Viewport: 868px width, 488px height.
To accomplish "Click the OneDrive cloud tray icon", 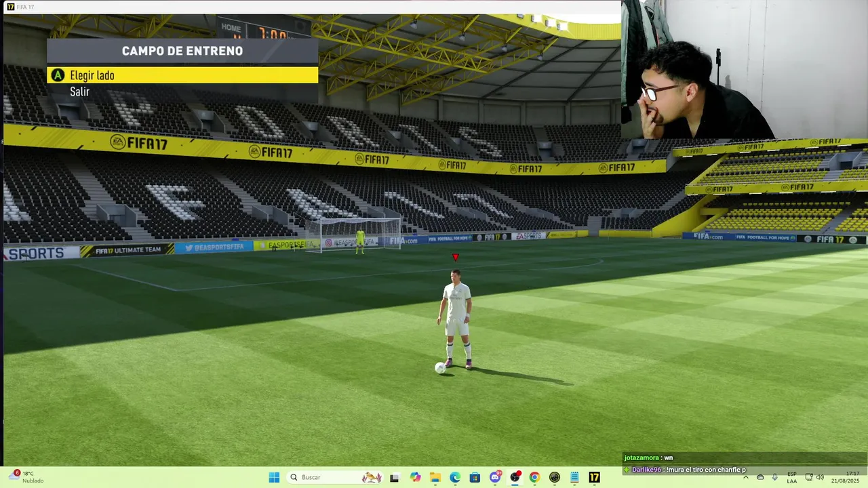I will point(760,477).
